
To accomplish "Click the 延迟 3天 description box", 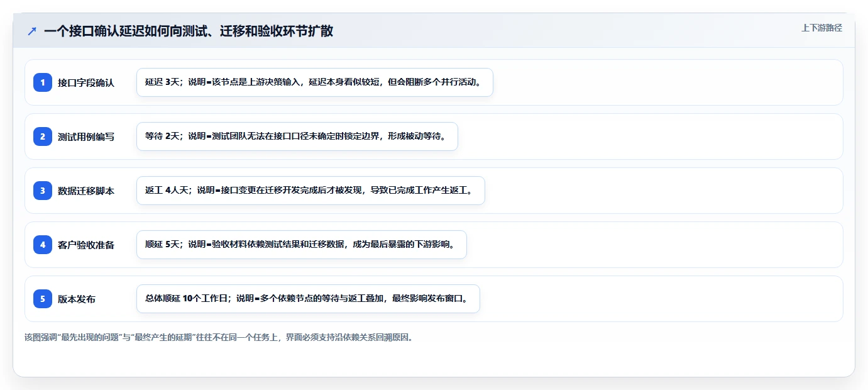I will (x=315, y=82).
